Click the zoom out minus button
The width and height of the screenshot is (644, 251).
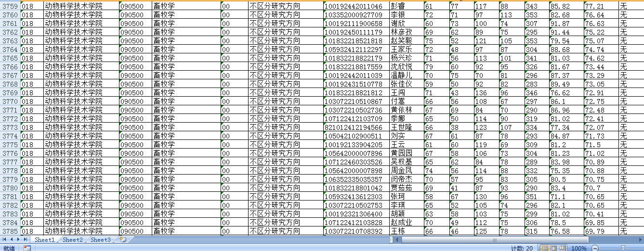click(x=595, y=248)
